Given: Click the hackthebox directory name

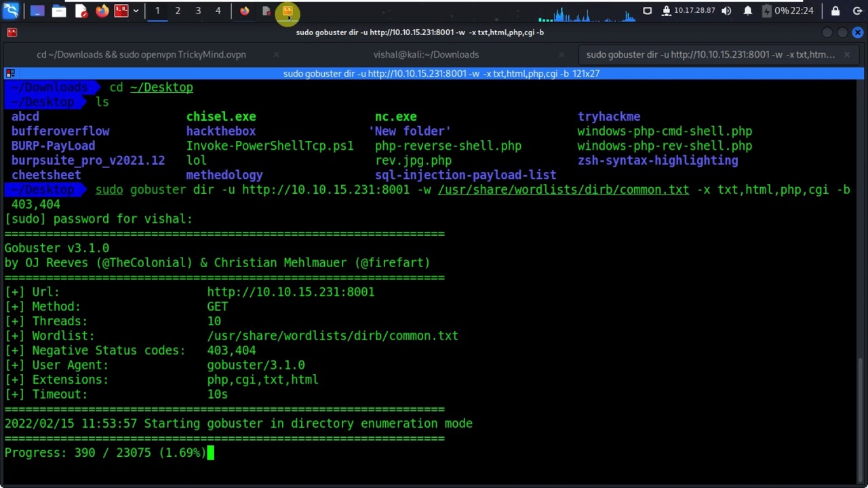Looking at the screenshot, I should tap(221, 131).
